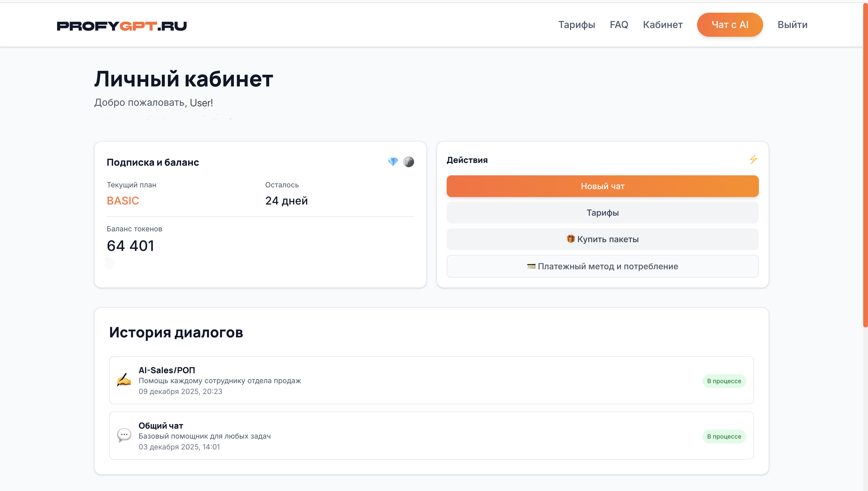
Task: Click the scrollbar on the right edge
Action: 866,169
